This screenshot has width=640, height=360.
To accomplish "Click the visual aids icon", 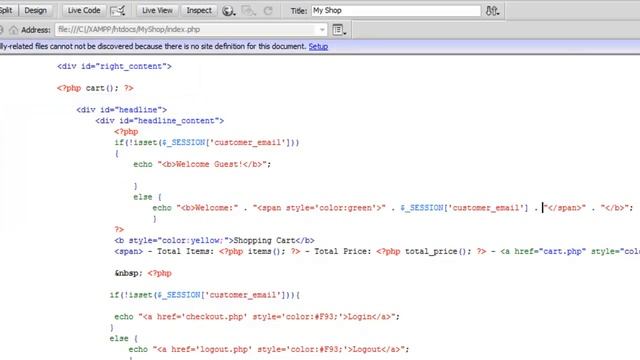I will click(x=248, y=11).
